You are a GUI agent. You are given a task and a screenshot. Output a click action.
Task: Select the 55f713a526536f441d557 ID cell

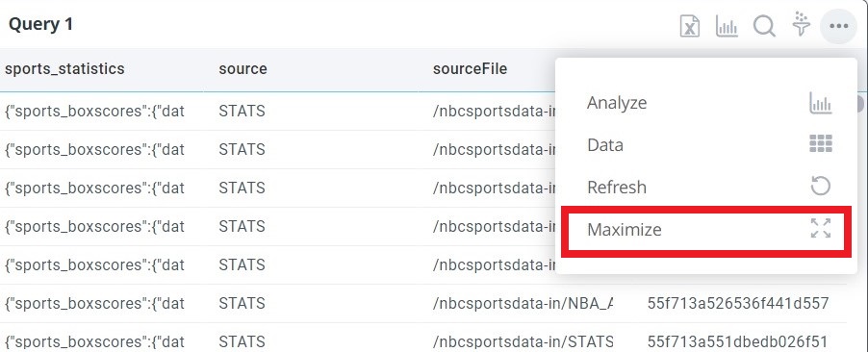(x=738, y=303)
